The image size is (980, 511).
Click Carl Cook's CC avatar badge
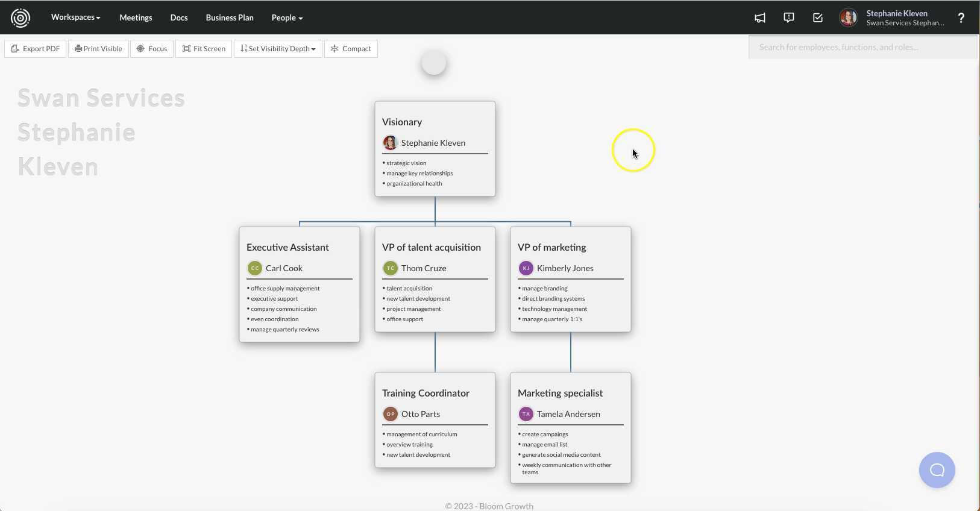tap(255, 268)
